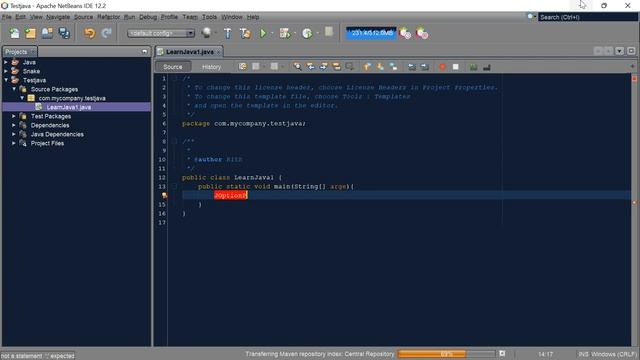640x360 pixels.
Task: Select LearnJava1.java in project tree
Action: coord(69,107)
